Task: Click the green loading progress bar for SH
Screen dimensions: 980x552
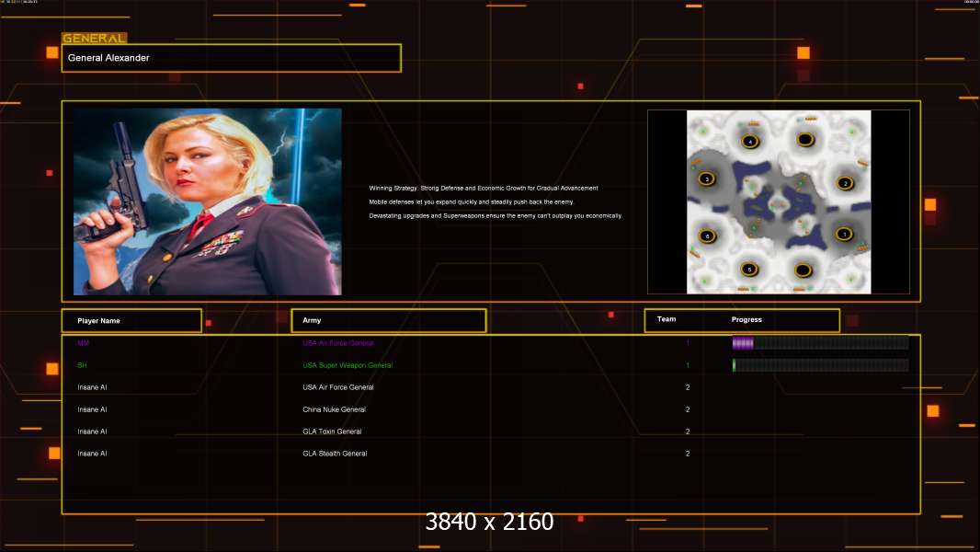Action: point(821,365)
